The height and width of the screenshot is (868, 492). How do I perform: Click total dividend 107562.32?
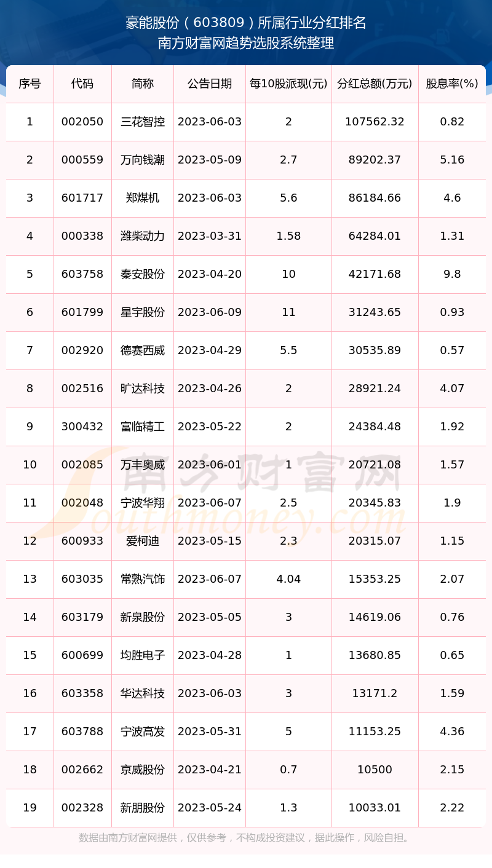(375, 122)
